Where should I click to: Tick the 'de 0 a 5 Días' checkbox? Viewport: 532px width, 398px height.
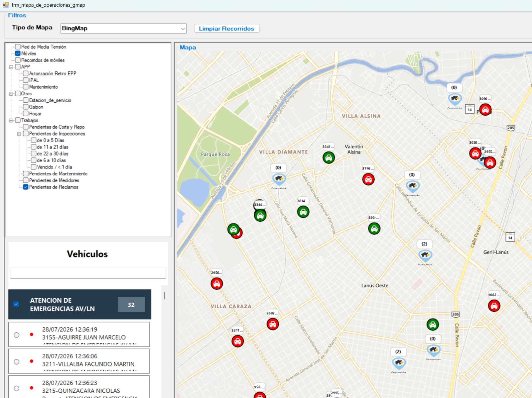click(x=34, y=140)
